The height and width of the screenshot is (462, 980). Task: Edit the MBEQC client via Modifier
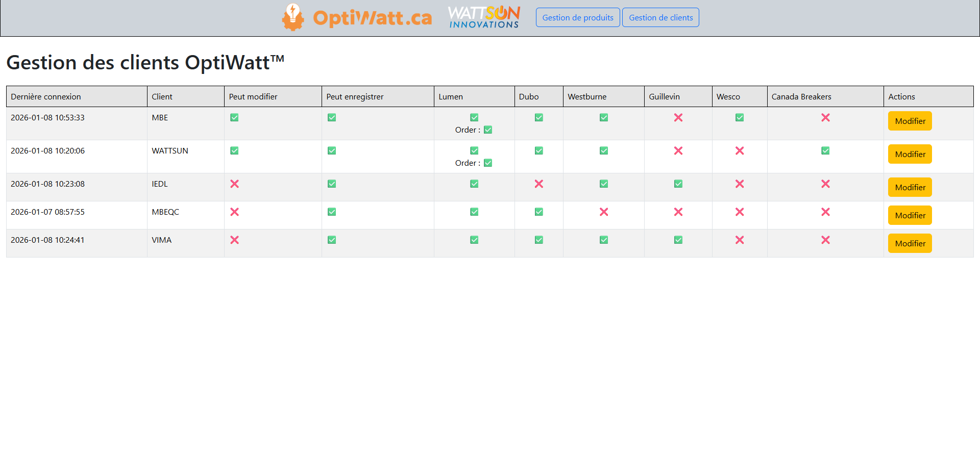tap(910, 215)
